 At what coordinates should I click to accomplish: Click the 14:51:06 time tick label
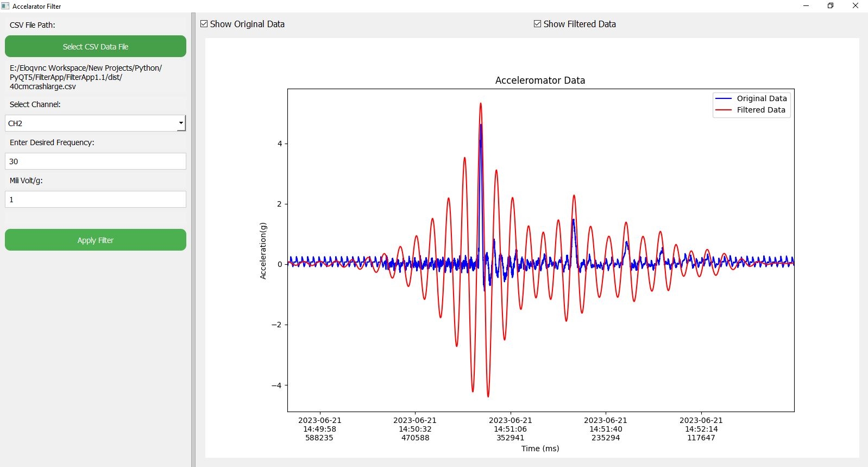(510, 429)
